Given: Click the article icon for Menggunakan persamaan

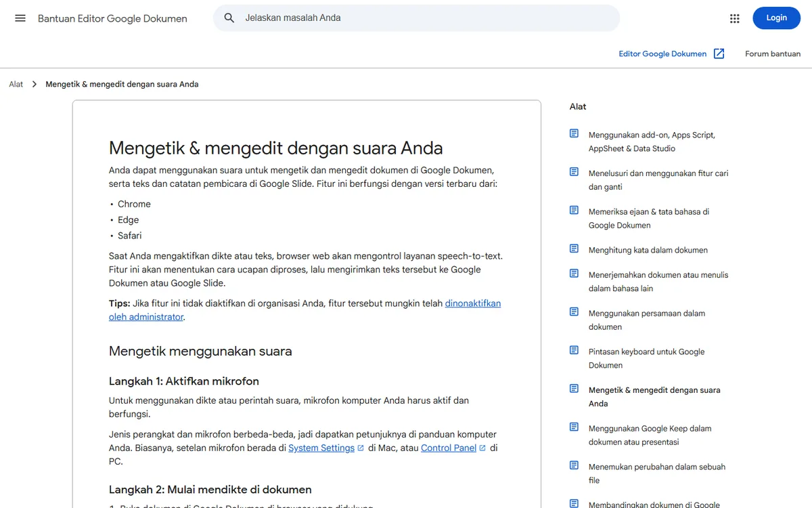Looking at the screenshot, I should tap(574, 312).
